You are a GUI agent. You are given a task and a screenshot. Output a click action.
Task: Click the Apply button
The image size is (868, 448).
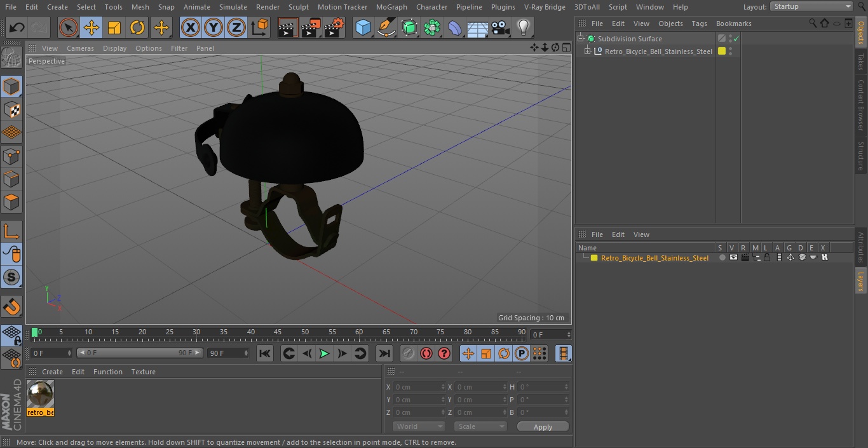(x=543, y=427)
